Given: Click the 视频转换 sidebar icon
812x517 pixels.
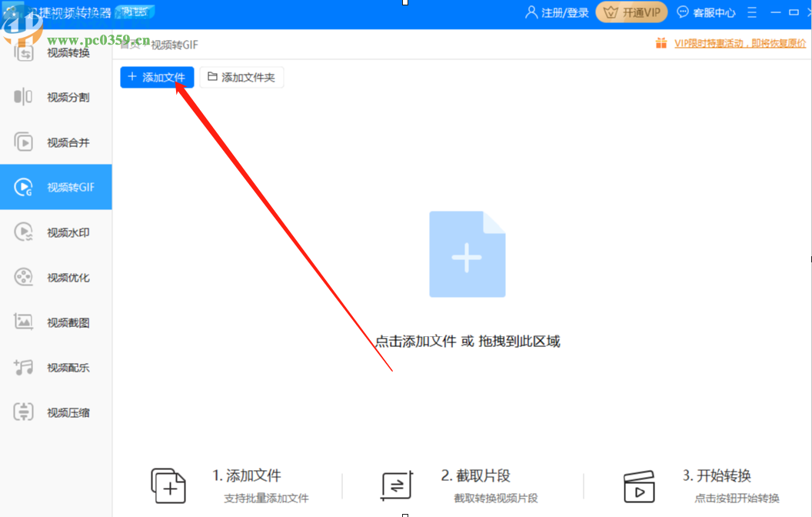Looking at the screenshot, I should pyautogui.click(x=23, y=53).
